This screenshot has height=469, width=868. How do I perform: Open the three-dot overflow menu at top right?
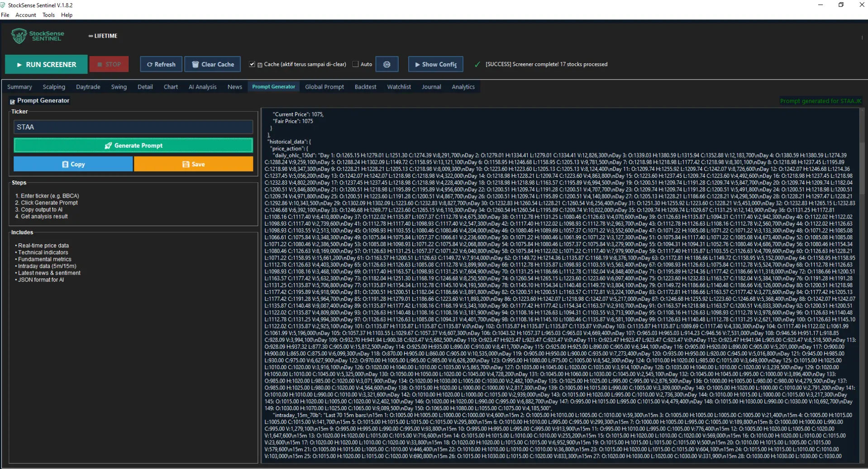(x=862, y=38)
